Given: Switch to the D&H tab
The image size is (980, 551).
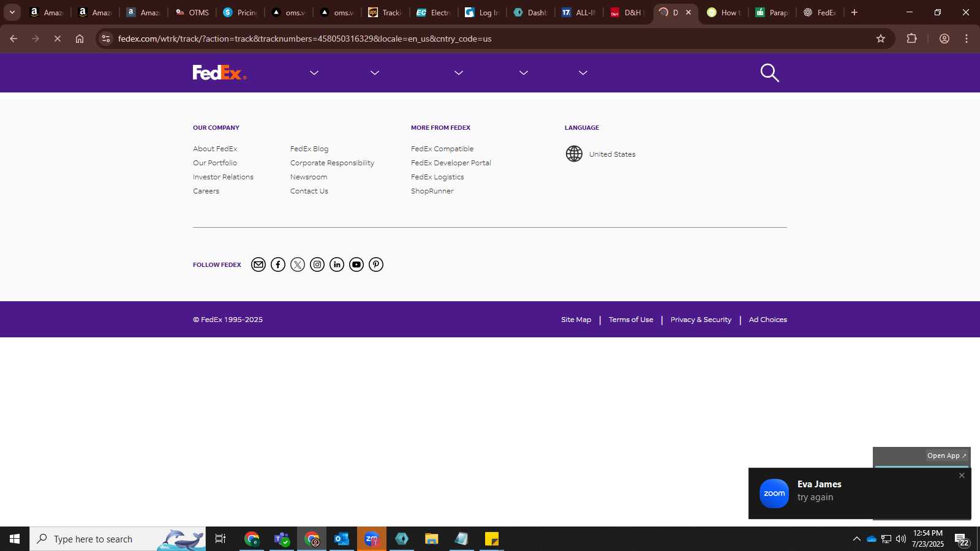Looking at the screenshot, I should point(628,12).
